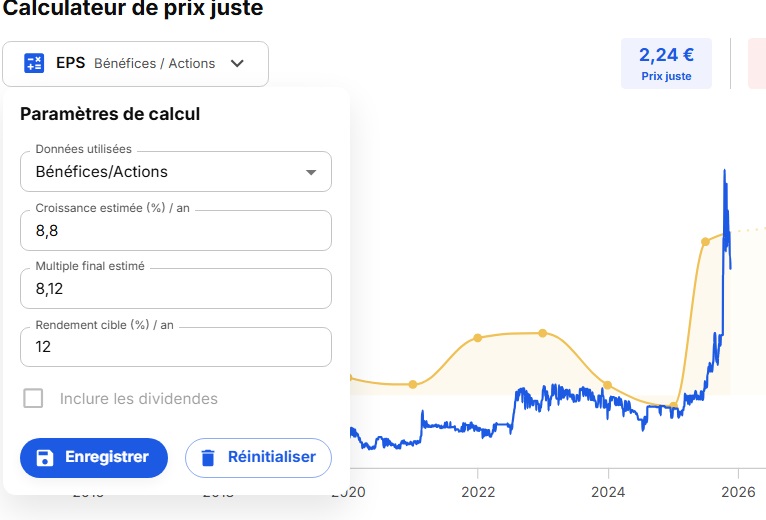The width and height of the screenshot is (766, 520).
Task: Open the Données utilisées dropdown arrow
Action: [310, 172]
